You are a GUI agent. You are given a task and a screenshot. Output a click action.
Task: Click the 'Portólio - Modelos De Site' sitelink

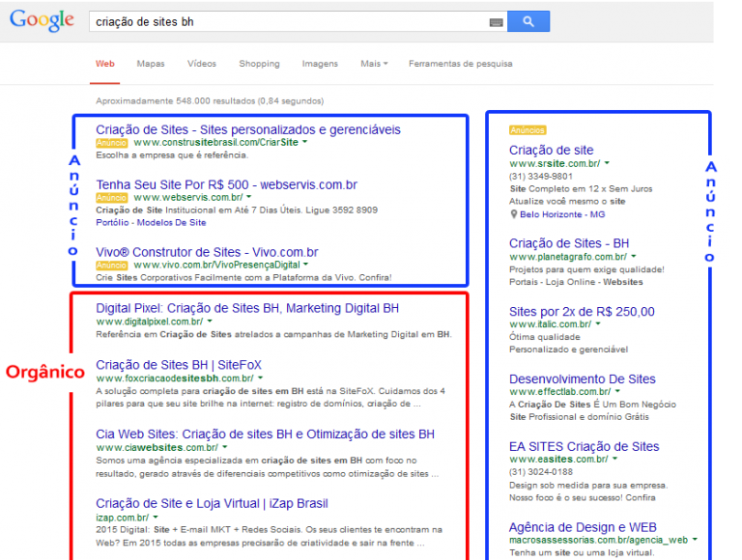(151, 222)
